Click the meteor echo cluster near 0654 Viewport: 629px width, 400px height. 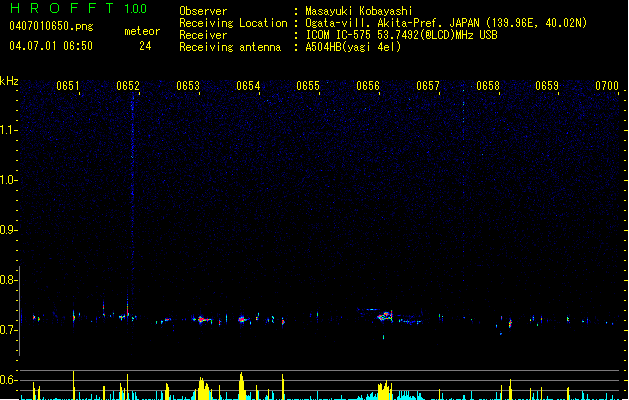click(x=242, y=320)
